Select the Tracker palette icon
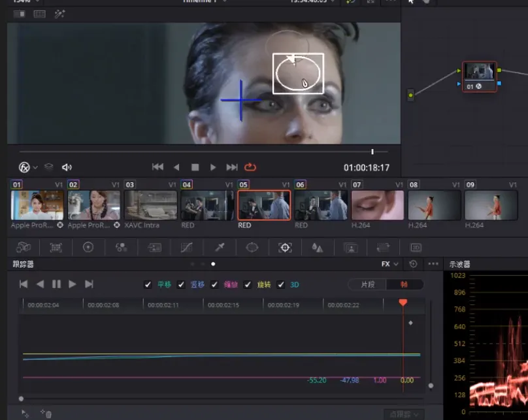This screenshot has width=528, height=420. pyautogui.click(x=285, y=248)
